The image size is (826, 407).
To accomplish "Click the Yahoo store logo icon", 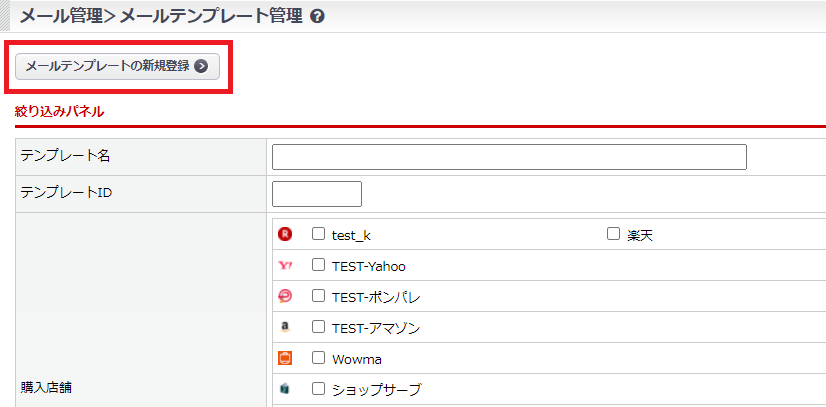I will tap(285, 266).
